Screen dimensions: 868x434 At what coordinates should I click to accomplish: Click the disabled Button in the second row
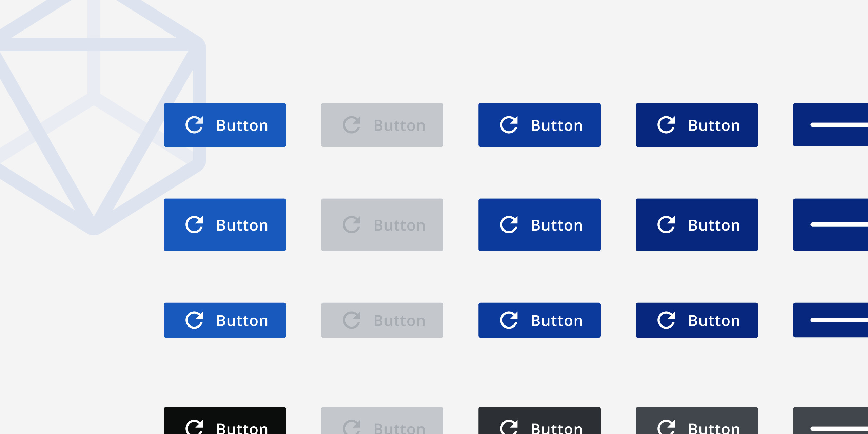[382, 224]
